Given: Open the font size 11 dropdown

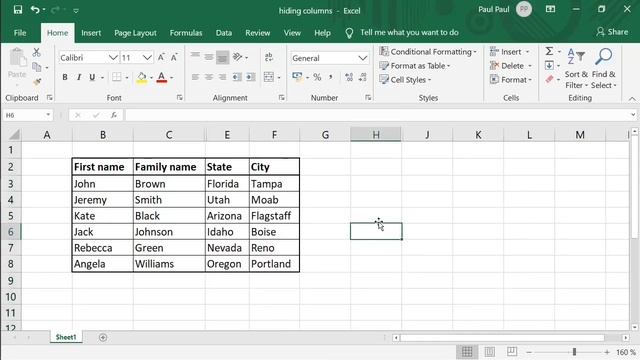Looking at the screenshot, I should click(x=147, y=58).
